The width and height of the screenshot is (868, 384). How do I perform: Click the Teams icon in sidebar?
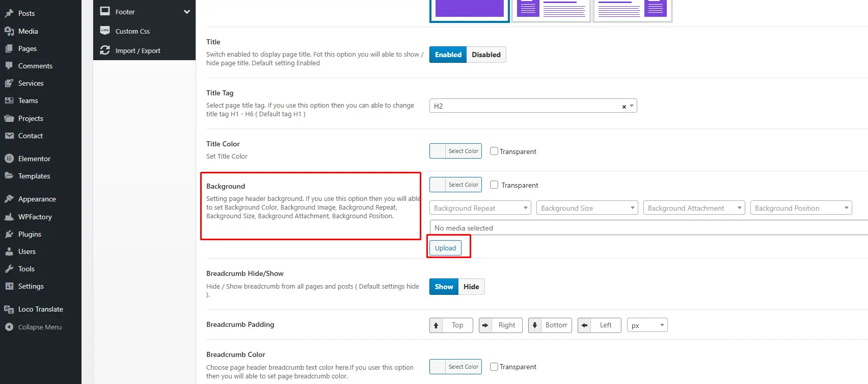[9, 100]
